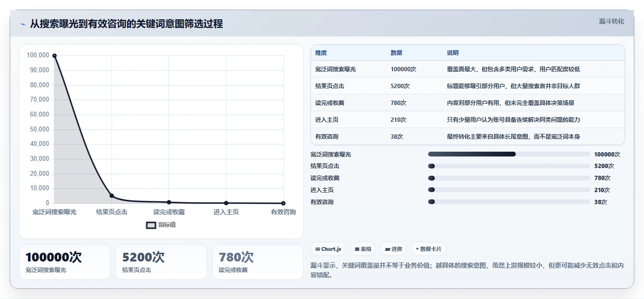Screen dimensions: 644x299
Task: Click table cell 读完或收藏 in the table
Action: [330, 103]
